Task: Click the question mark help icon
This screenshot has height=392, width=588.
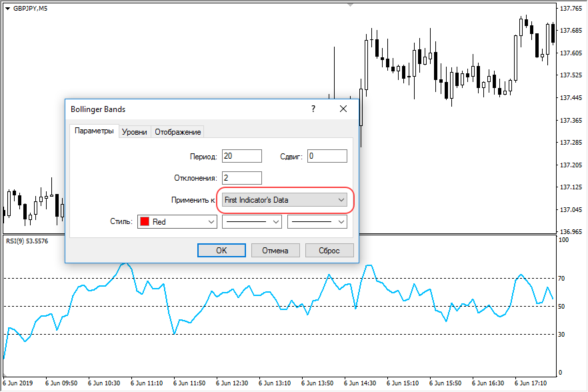Action: pos(313,109)
